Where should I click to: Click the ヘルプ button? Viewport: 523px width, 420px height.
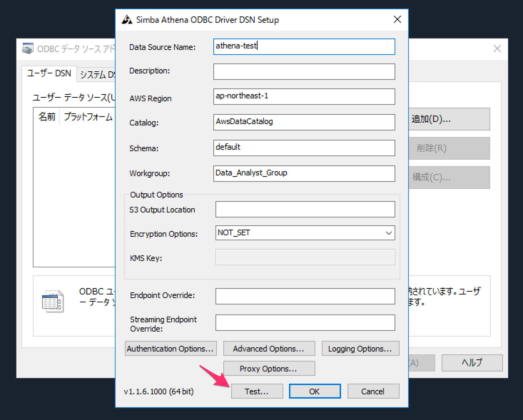coord(472,363)
